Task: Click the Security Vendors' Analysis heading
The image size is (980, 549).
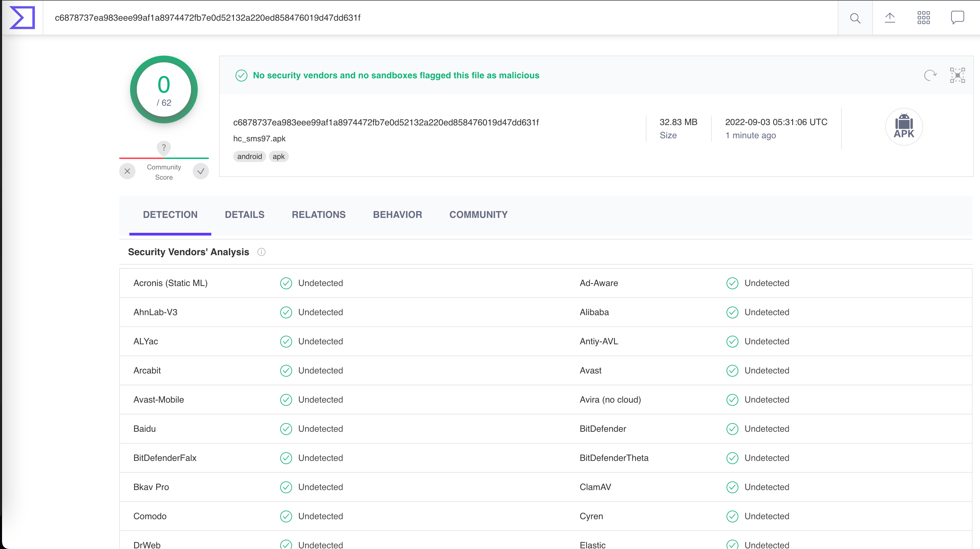Action: coord(188,252)
